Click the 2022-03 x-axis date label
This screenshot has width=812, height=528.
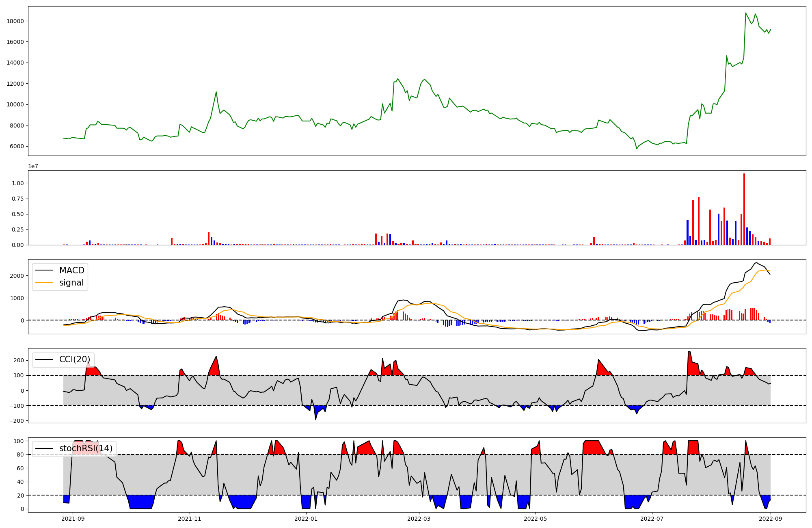click(419, 519)
